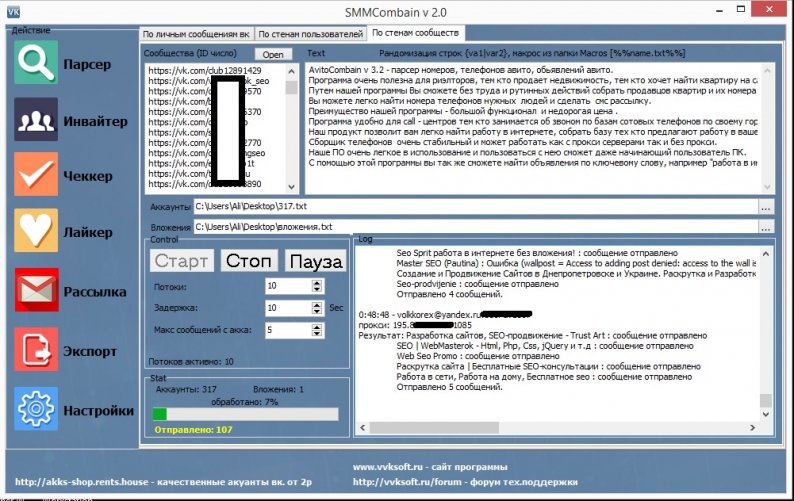
Task: Click the communities list scroll down arrow
Action: pos(291,186)
